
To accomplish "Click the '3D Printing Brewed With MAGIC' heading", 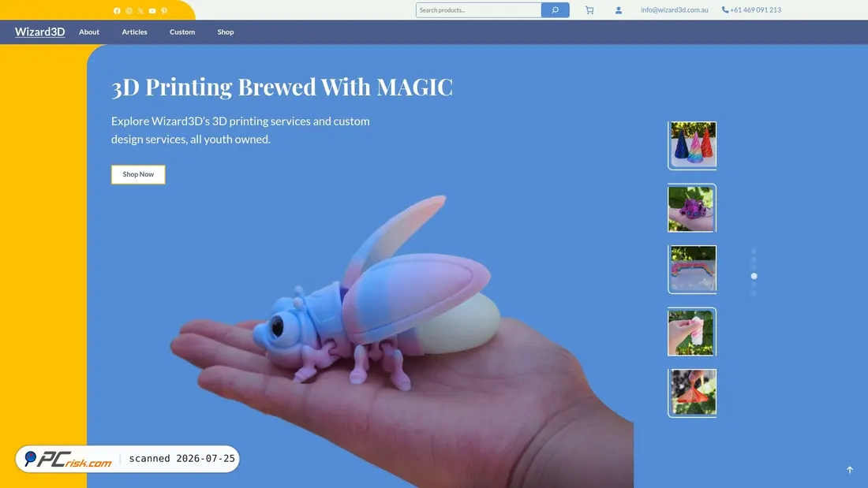I will 282,87.
